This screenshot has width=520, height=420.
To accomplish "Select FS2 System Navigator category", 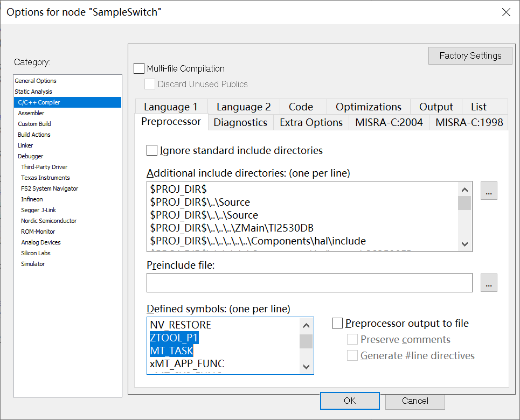I will [68, 188].
